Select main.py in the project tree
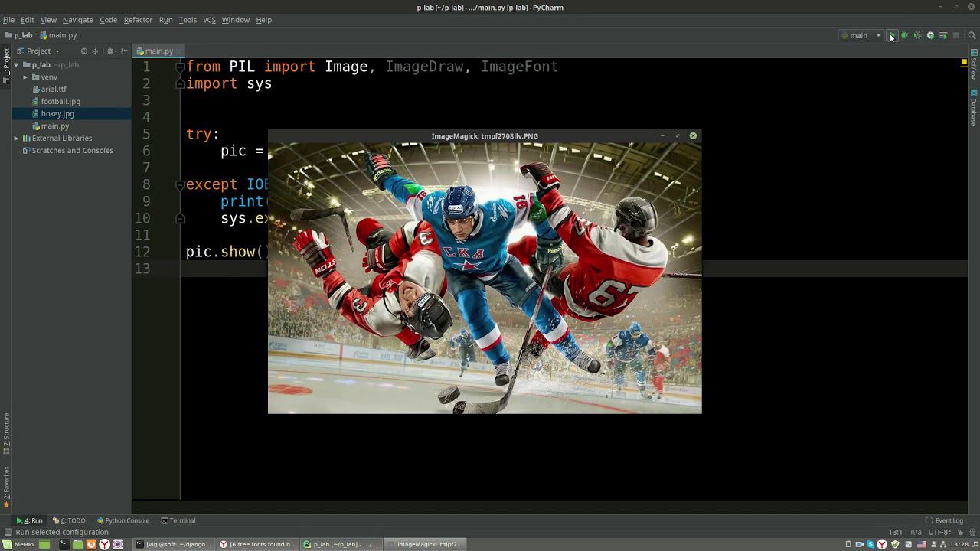 (x=55, y=126)
